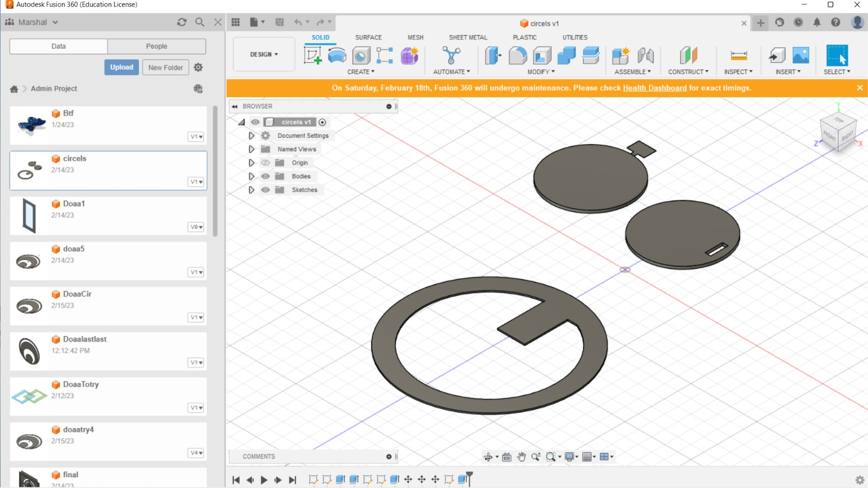This screenshot has width=868, height=488.
Task: Toggle visibility of circels v1 component
Action: (255, 122)
